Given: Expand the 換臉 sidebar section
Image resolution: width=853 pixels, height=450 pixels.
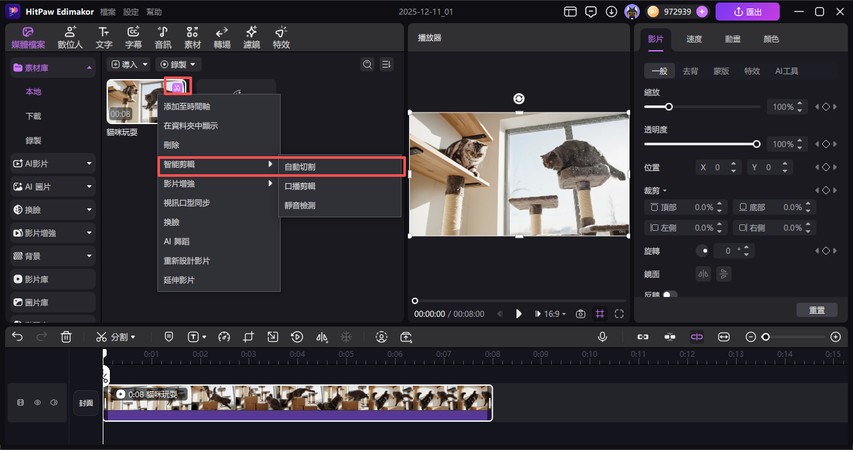Looking at the screenshot, I should (53, 209).
